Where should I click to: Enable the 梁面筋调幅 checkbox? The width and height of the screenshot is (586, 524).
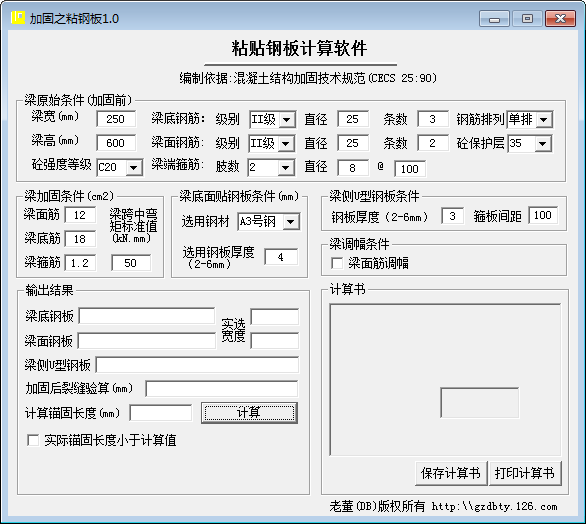pos(337,263)
